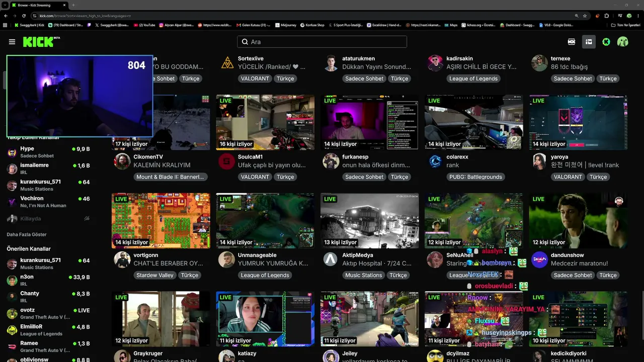644x362 pixels.
Task: Click the green K coin icon in header
Action: 606,42
